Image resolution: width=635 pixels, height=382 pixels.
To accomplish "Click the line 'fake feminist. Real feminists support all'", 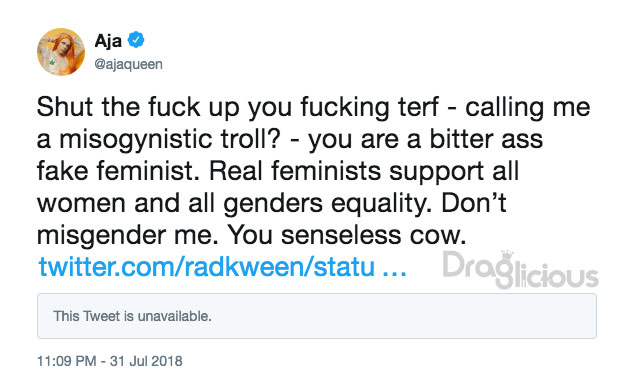I will click(278, 171).
